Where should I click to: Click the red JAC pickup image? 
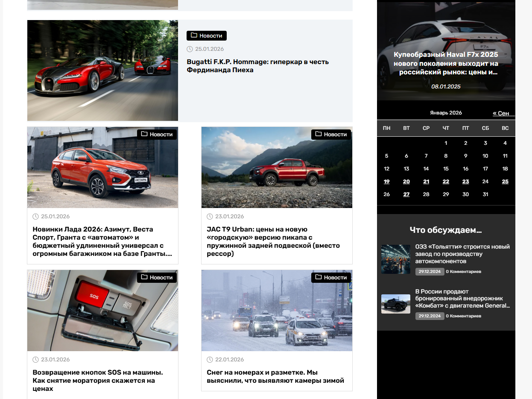tap(277, 167)
